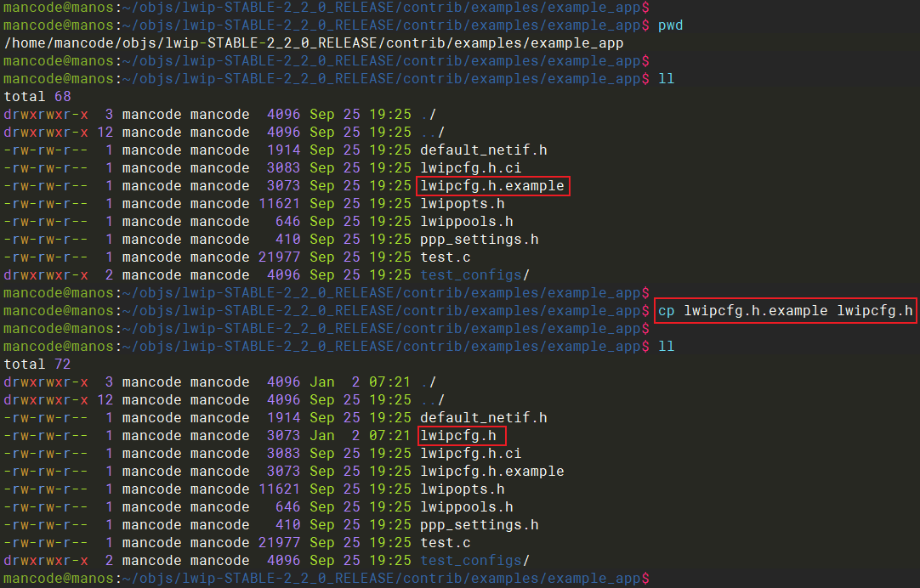Image resolution: width=920 pixels, height=588 pixels.
Task: Click the unboxed lwipcfg.h.example in the second listing
Action: point(491,472)
